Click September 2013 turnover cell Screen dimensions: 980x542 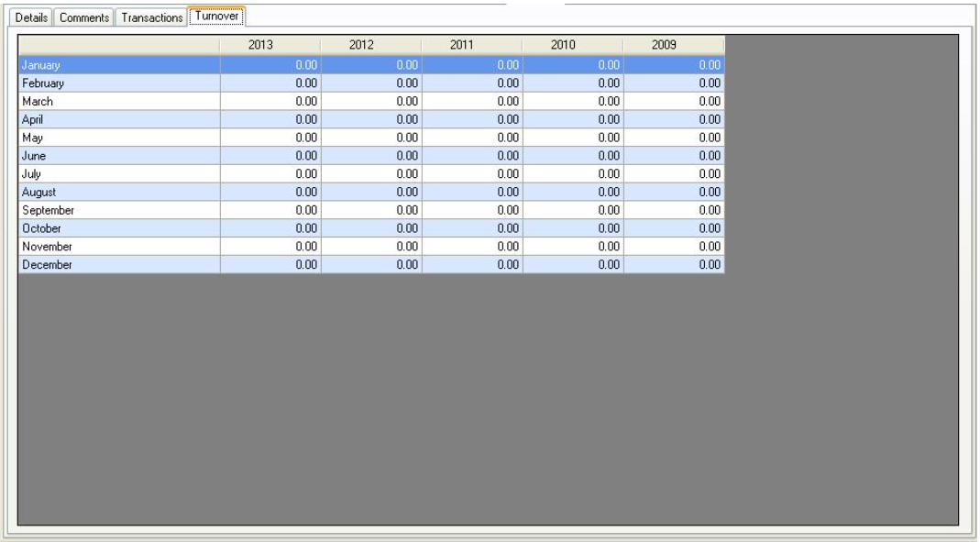(270, 210)
